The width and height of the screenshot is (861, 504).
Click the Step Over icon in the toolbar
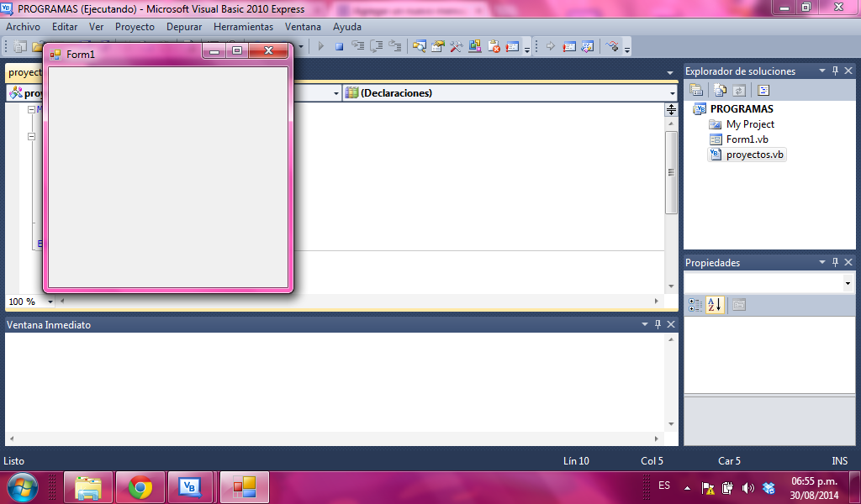[x=377, y=46]
